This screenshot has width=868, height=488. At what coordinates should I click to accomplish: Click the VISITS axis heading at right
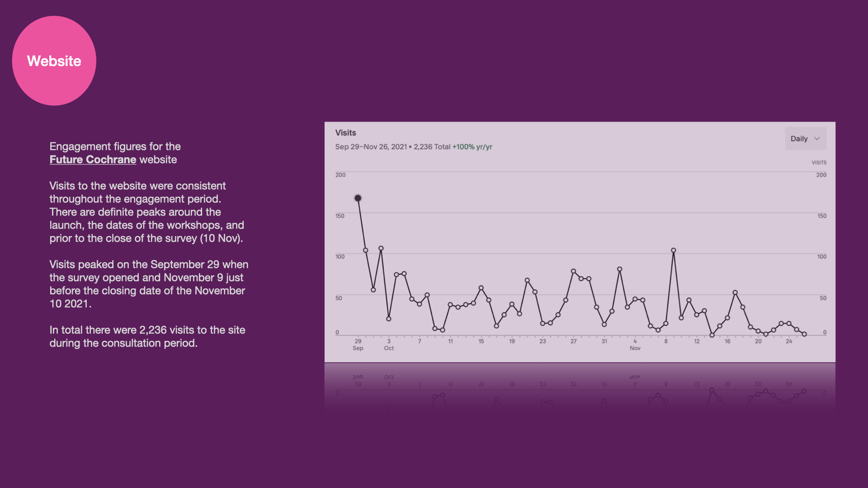tap(819, 163)
